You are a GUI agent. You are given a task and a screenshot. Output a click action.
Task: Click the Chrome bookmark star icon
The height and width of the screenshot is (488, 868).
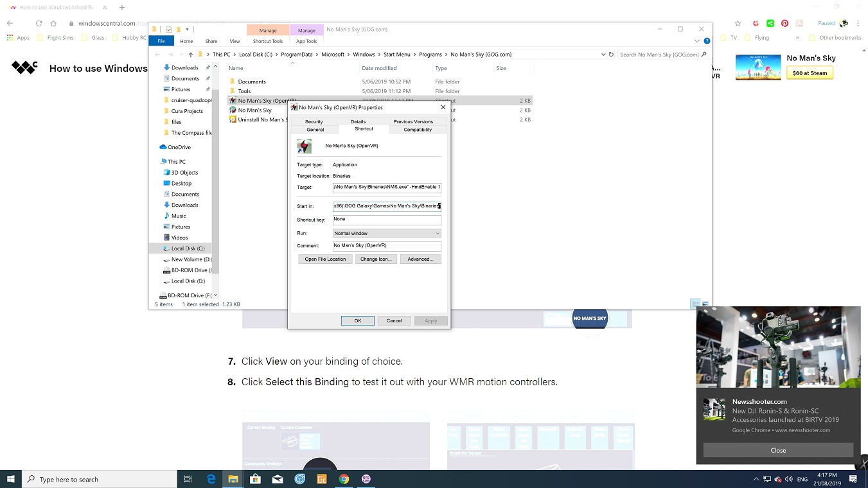click(x=738, y=23)
